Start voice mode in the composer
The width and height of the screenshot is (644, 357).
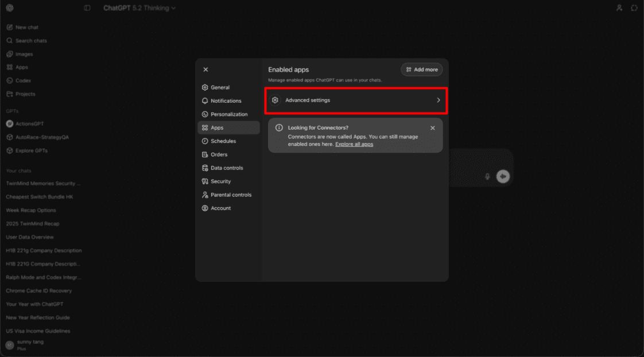click(x=503, y=176)
